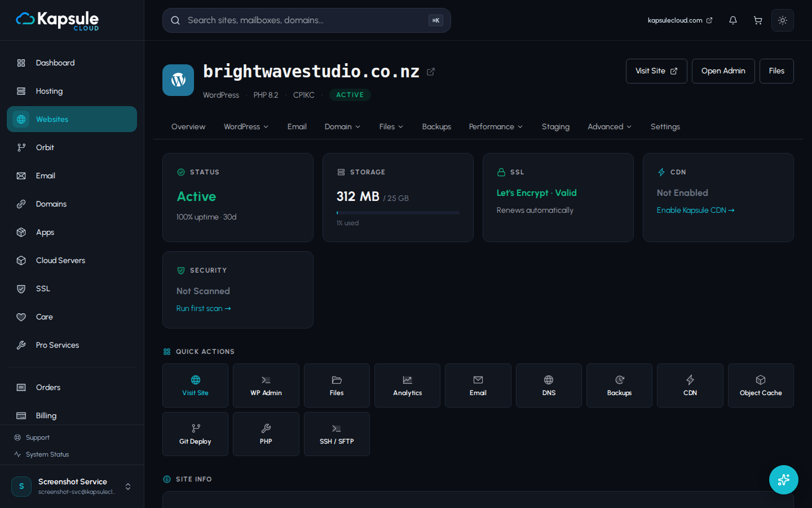
Task: Open Pro Services in the sidebar
Action: 72,345
